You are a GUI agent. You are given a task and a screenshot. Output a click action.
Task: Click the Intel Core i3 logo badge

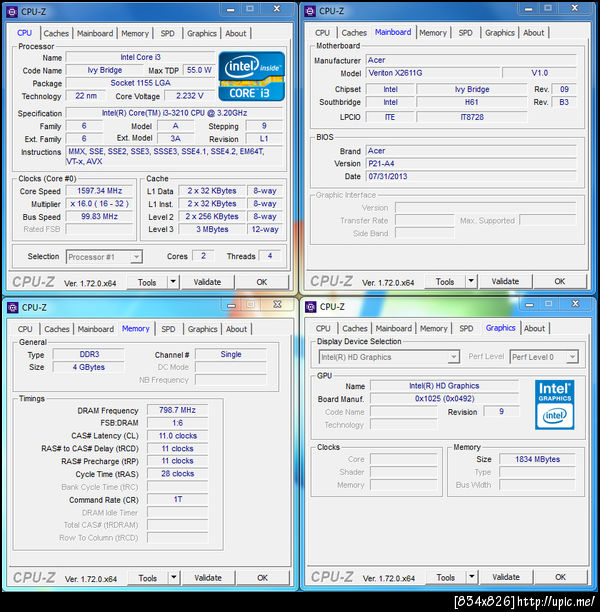pyautogui.click(x=252, y=76)
